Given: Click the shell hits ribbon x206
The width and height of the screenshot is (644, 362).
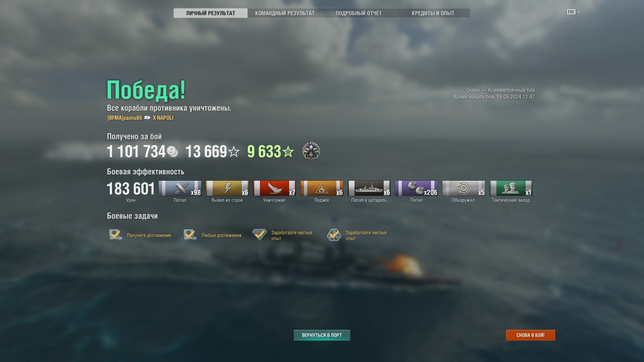Looking at the screenshot, I should [416, 188].
